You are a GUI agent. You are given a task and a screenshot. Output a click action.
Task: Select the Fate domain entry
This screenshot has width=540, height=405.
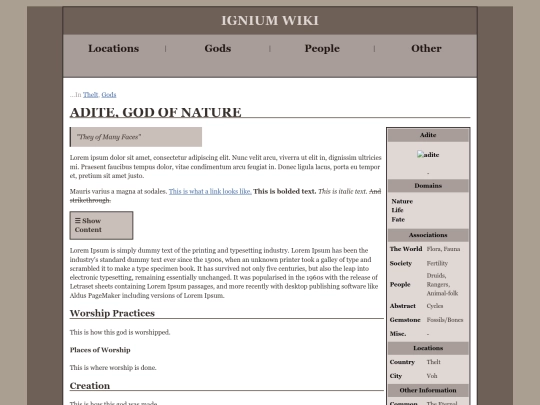coord(398,219)
